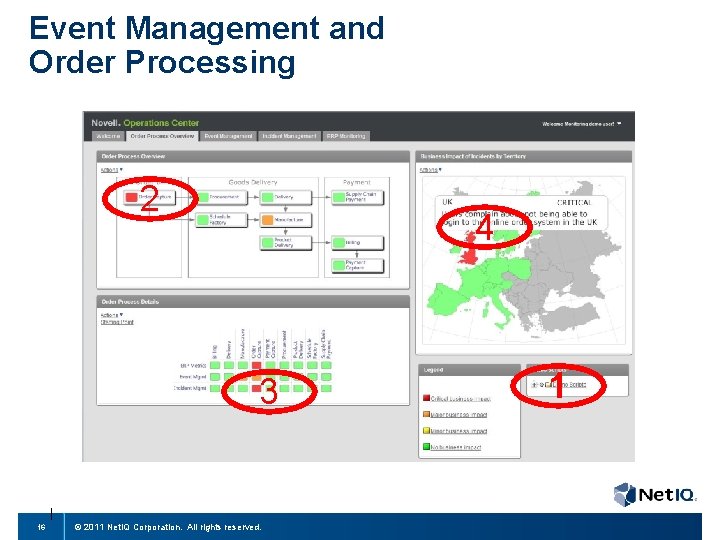Click the Incident Mgmt row label
The image size is (720, 540).
[190, 388]
